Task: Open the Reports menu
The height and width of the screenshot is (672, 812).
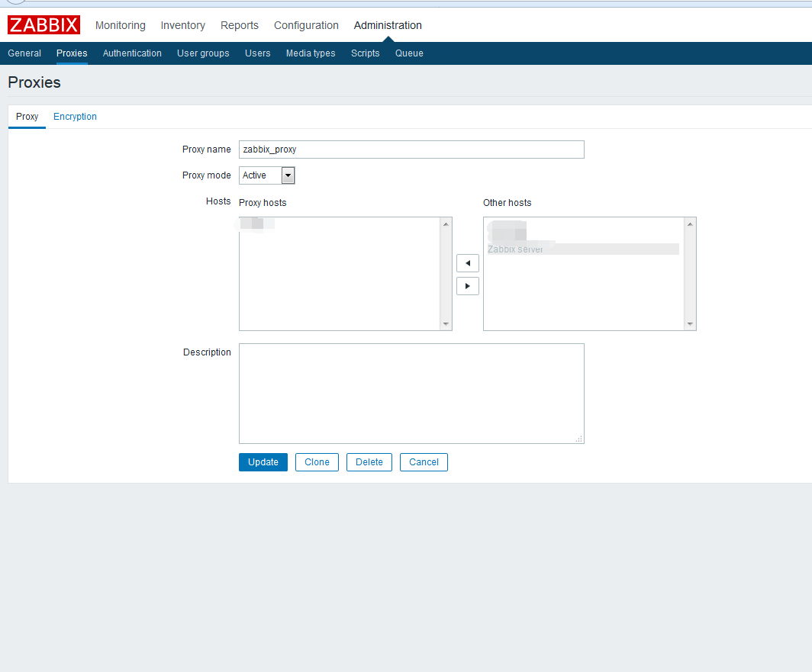Action: [240, 25]
